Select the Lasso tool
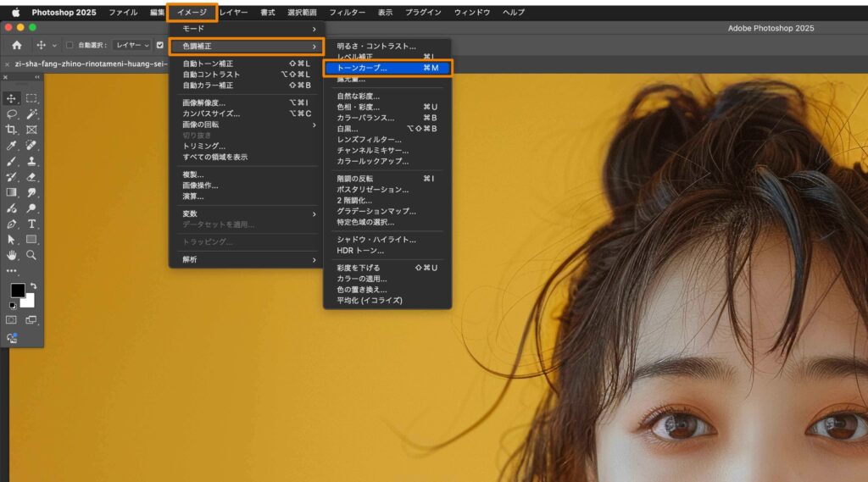This screenshot has width=868, height=482. coord(12,114)
